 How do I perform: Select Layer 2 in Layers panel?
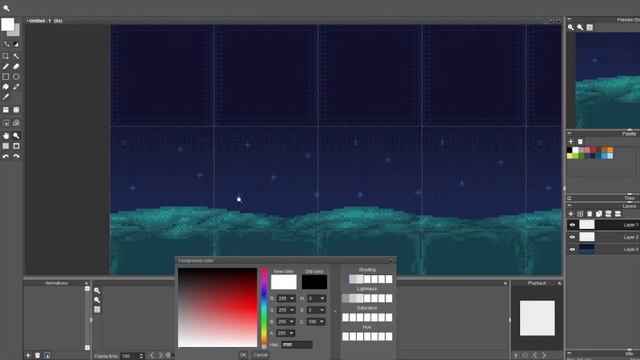tap(603, 237)
